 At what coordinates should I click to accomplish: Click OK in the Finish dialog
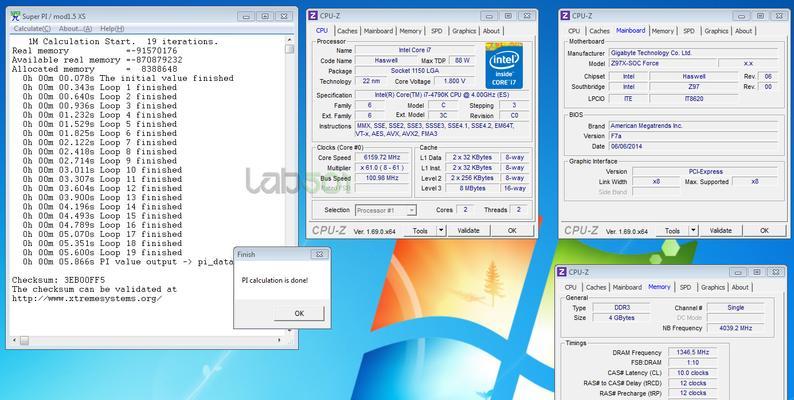tap(299, 313)
